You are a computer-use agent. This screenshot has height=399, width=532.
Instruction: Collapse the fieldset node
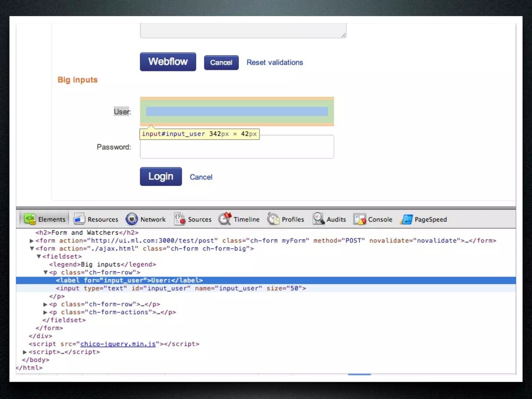(x=39, y=256)
